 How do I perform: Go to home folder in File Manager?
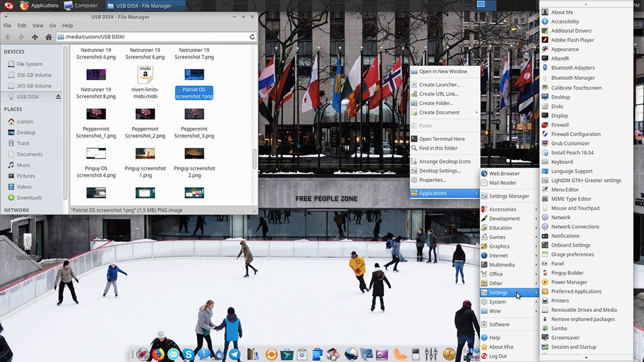pos(49,37)
